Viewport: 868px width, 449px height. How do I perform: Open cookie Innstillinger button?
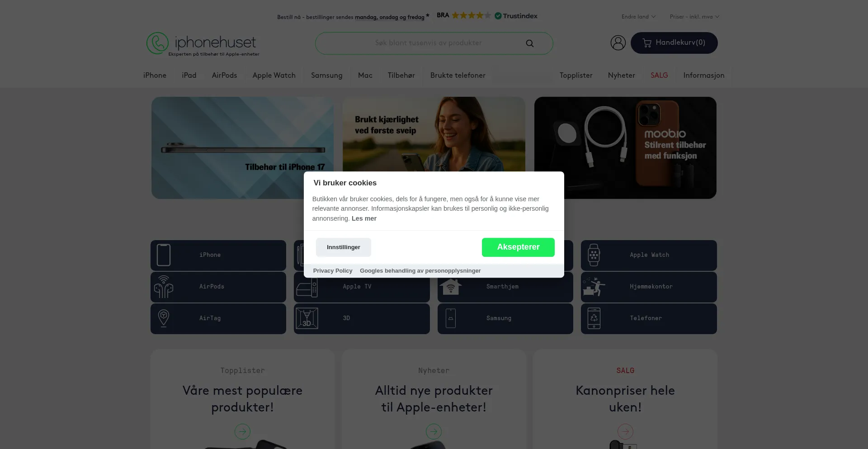click(x=344, y=247)
